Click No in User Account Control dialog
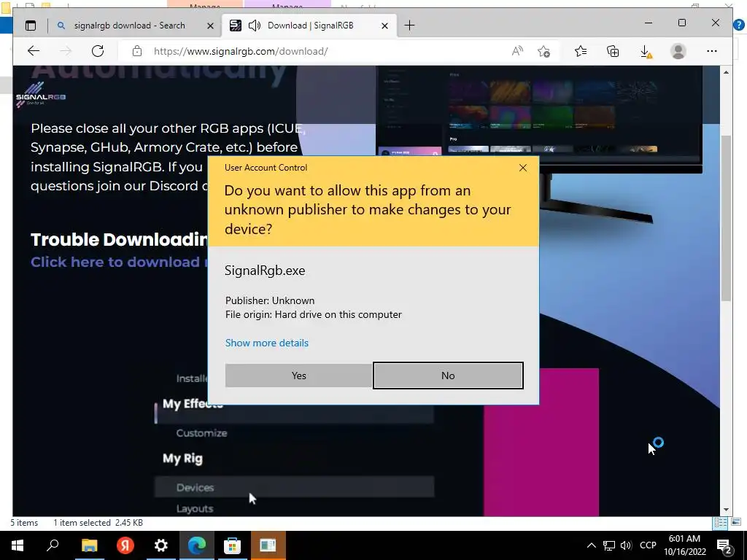This screenshot has width=747, height=560. [x=448, y=376]
